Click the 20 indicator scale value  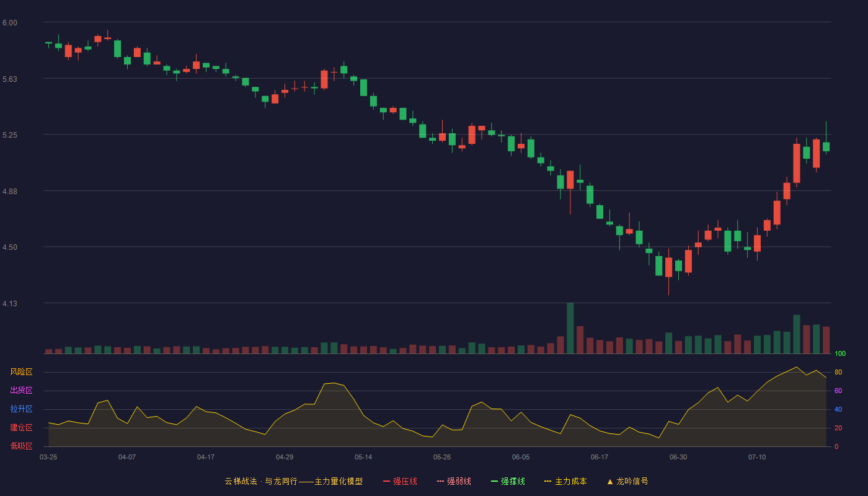point(838,428)
